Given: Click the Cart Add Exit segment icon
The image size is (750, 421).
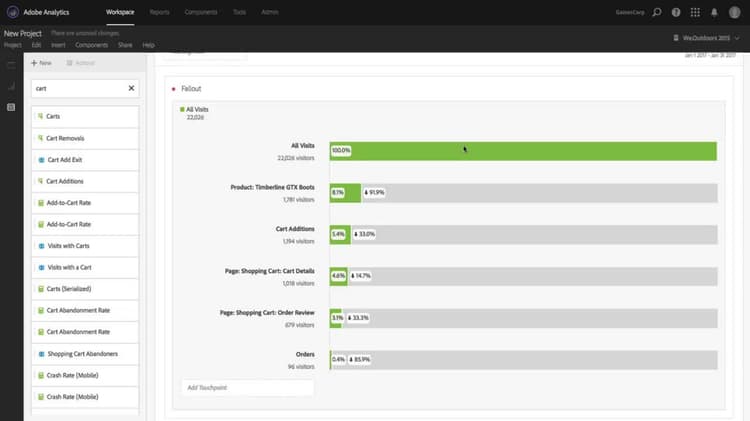Looking at the screenshot, I should (x=41, y=160).
